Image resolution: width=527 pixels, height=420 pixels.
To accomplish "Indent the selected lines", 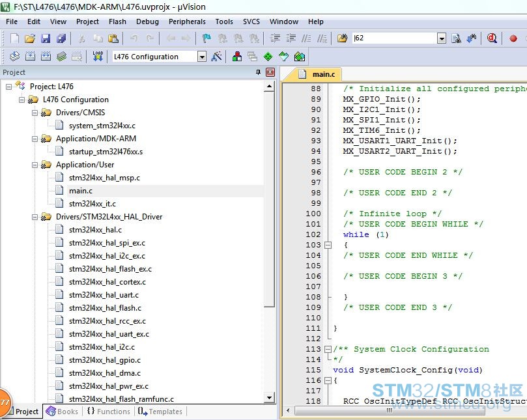I will point(276,38).
